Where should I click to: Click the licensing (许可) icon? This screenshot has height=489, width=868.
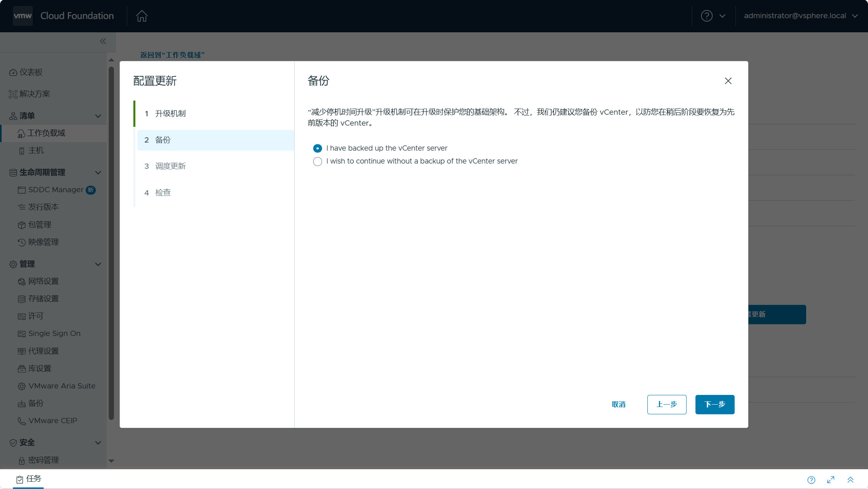pyautogui.click(x=22, y=317)
